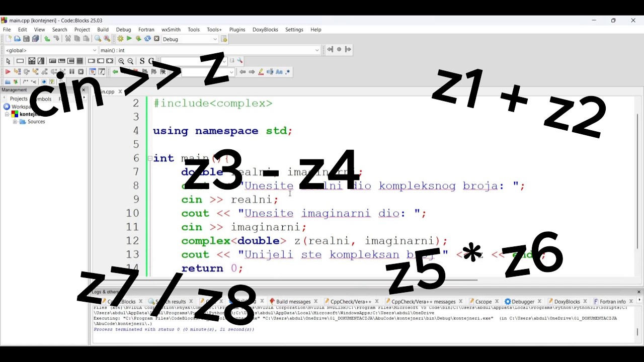The height and width of the screenshot is (362, 644).
Task: Close the Build messages log tab
Action: pos(316,302)
